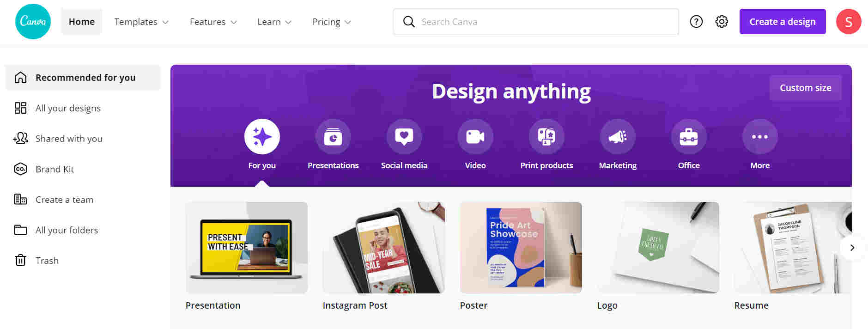Image resolution: width=868 pixels, height=329 pixels.
Task: Open the Brand Kit sidebar item
Action: (55, 169)
